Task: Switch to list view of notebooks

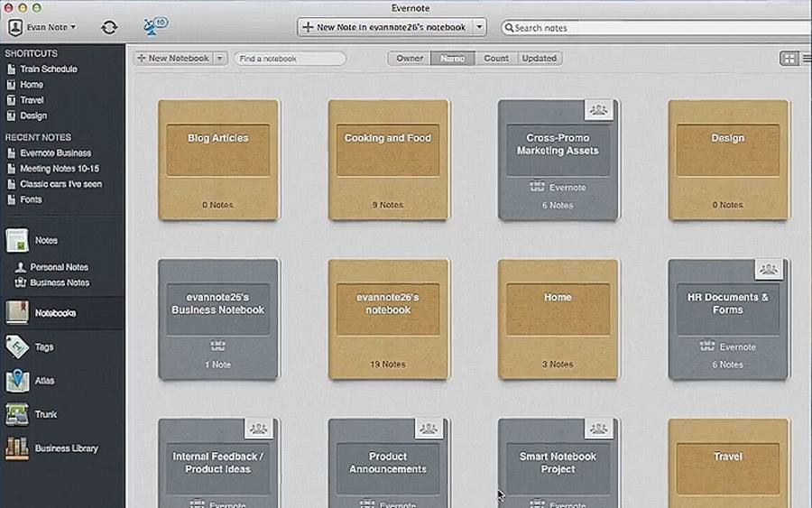Action: (x=807, y=59)
